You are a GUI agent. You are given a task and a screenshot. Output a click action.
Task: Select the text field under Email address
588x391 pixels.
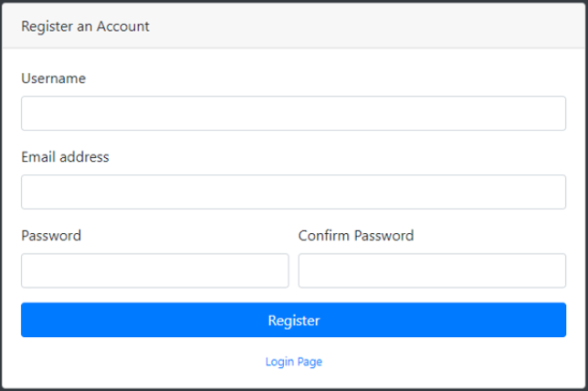coord(293,192)
